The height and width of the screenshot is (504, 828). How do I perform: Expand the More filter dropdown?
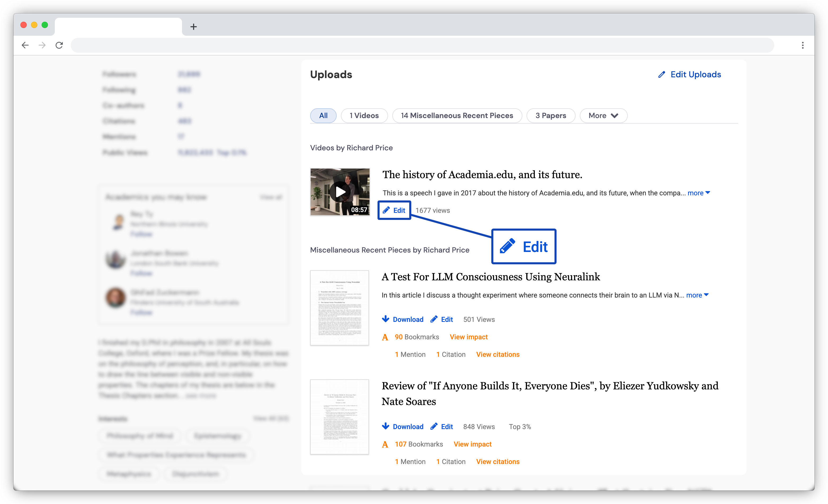(x=603, y=115)
